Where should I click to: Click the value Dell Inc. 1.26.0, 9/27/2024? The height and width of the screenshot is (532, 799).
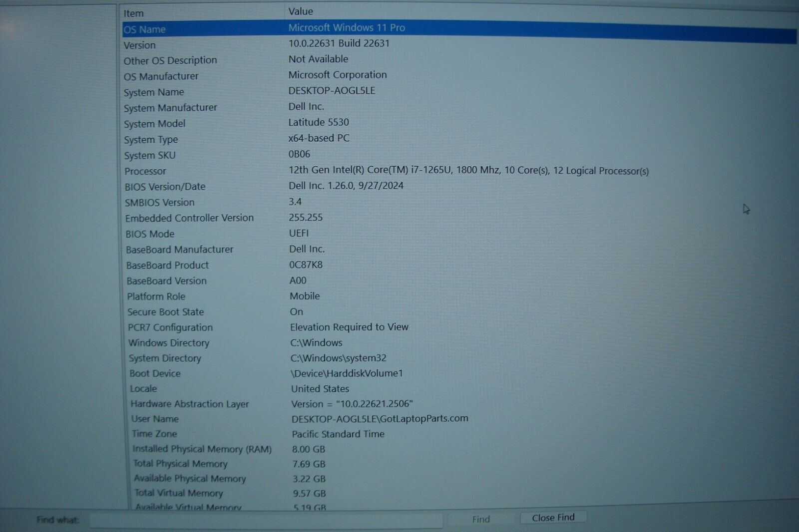click(346, 186)
